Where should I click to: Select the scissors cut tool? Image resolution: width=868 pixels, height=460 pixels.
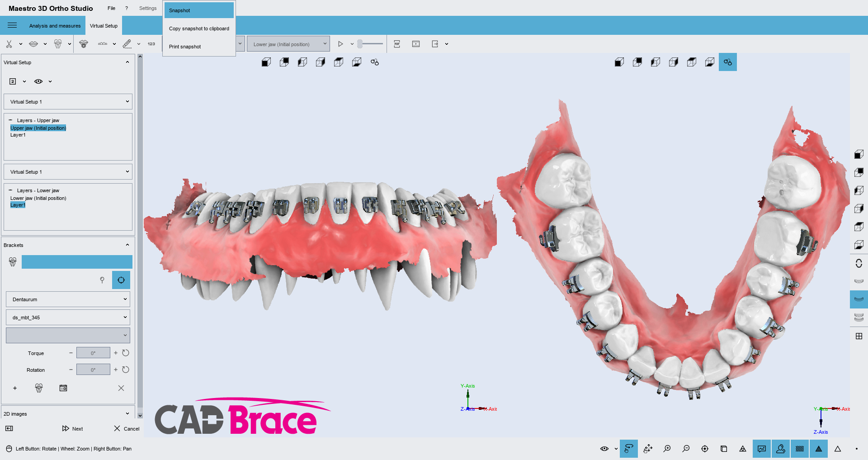coord(9,44)
